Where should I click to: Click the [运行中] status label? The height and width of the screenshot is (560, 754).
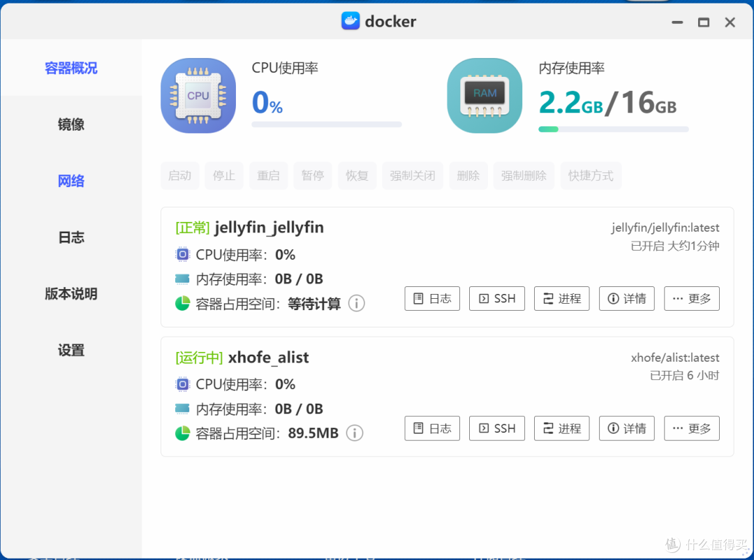pos(199,358)
